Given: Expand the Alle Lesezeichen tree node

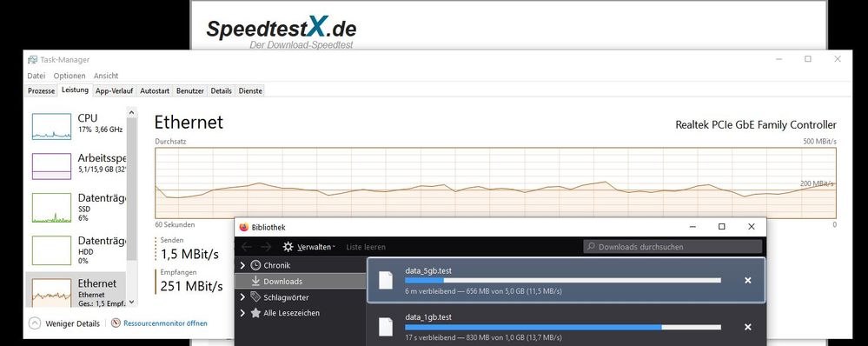Looking at the screenshot, I should pyautogui.click(x=242, y=313).
